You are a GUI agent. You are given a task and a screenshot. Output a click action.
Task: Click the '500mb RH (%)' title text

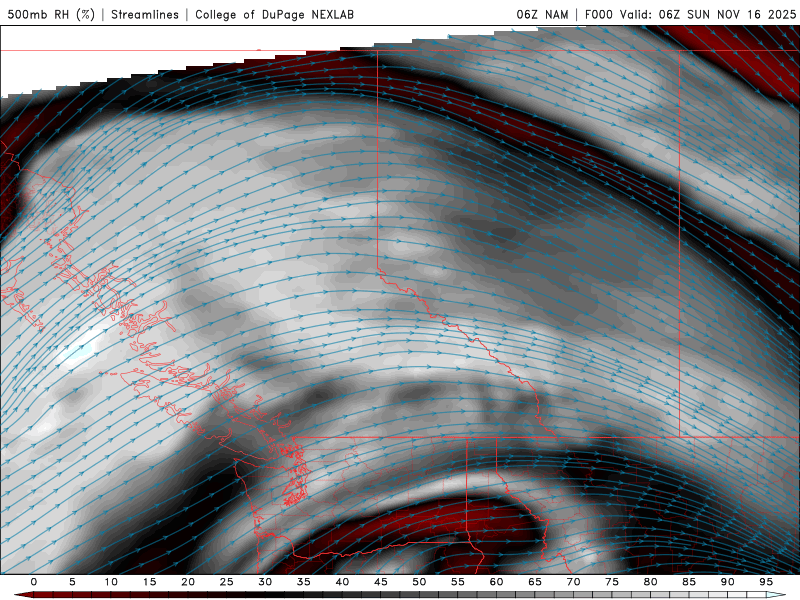click(51, 14)
